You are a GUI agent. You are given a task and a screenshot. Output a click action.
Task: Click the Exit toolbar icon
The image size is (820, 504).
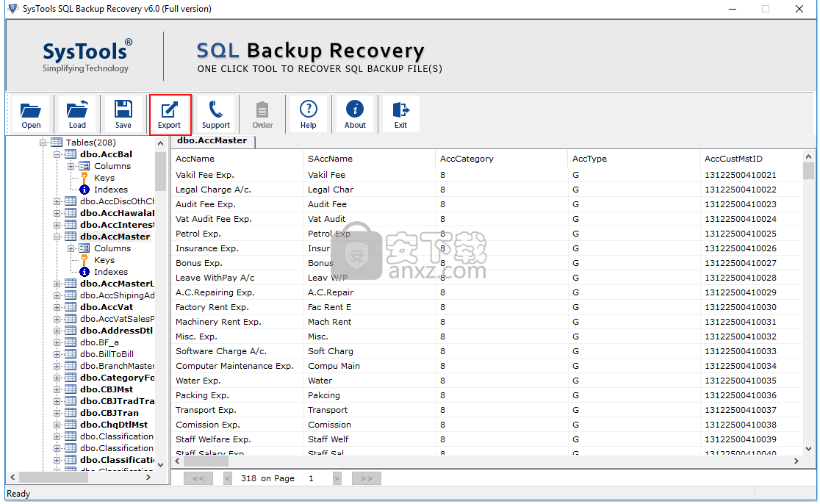(x=400, y=115)
